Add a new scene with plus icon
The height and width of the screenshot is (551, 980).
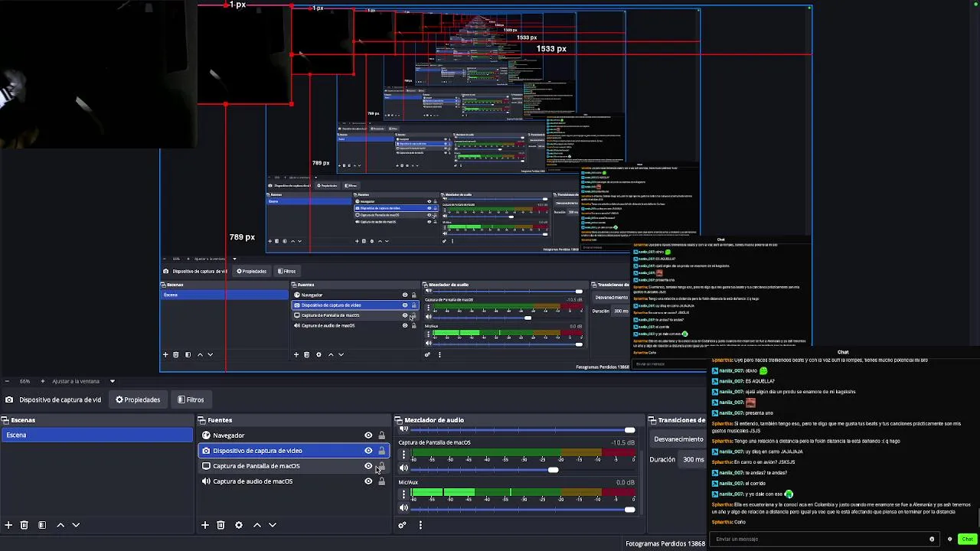point(8,525)
